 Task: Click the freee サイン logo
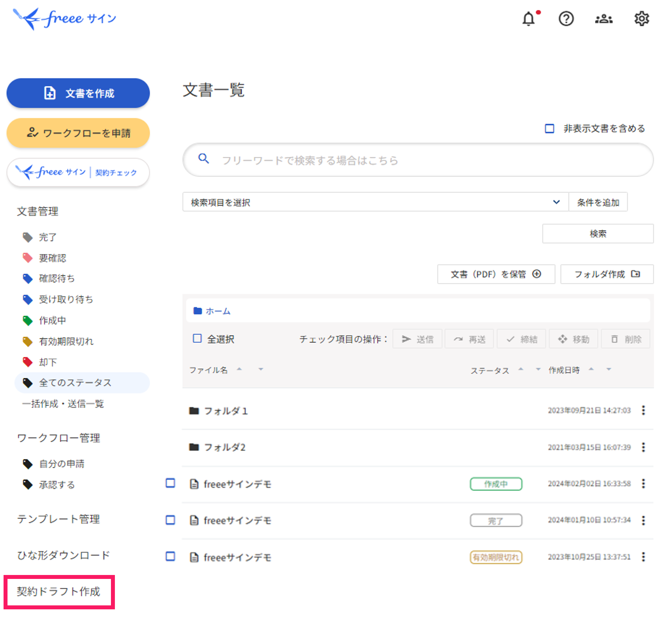(x=65, y=19)
